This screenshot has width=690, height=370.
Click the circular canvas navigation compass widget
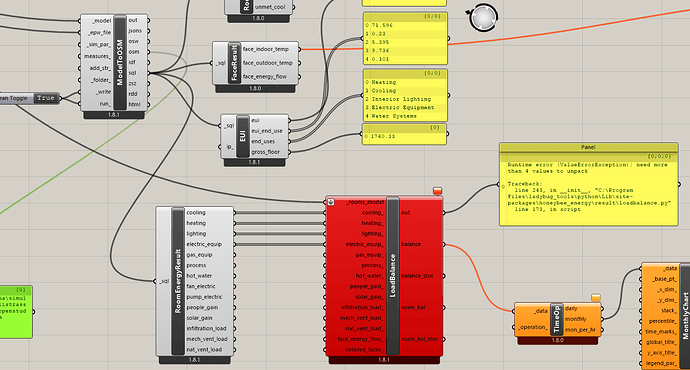[x=483, y=17]
